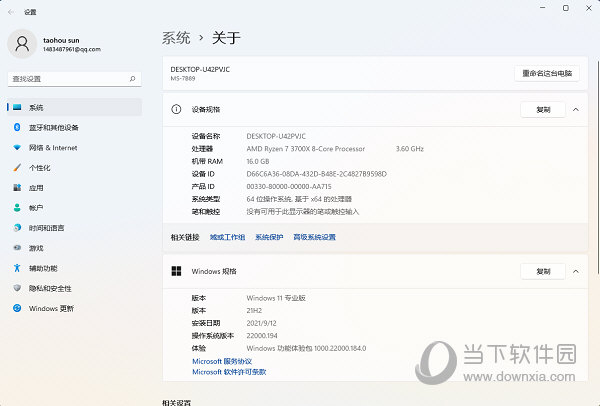Click the privacy shield icon
The width and height of the screenshot is (600, 406).
(17, 288)
